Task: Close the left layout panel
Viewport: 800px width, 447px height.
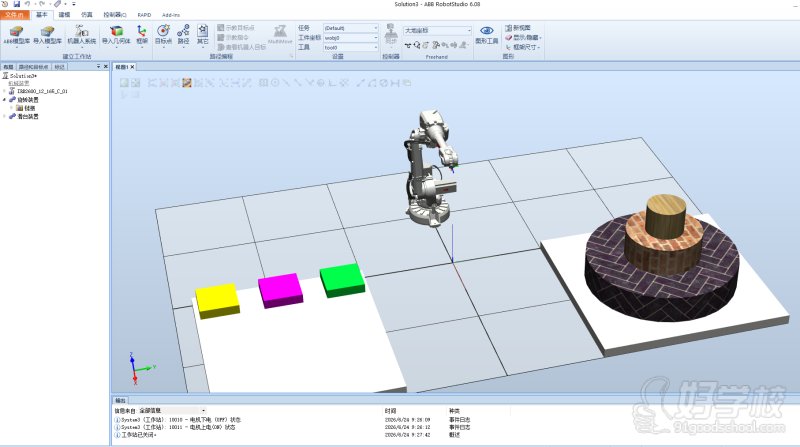Action: (106, 66)
